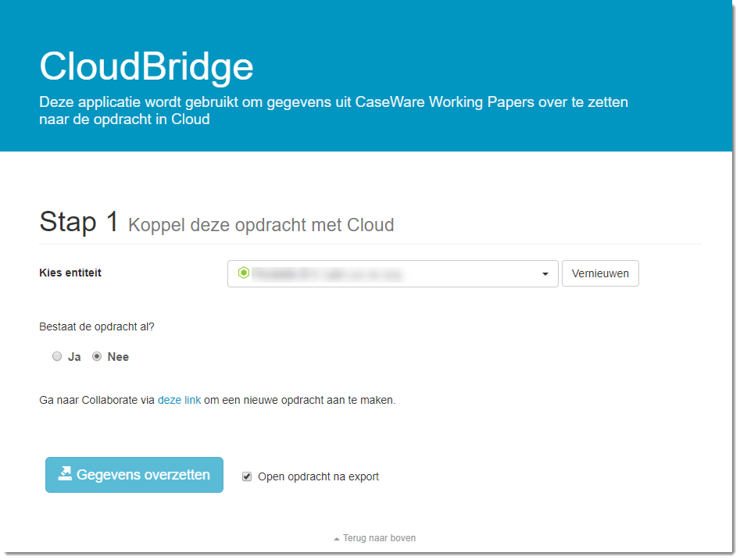Viewport: 740px width, 560px height.
Task: Click the Stap 1 heading text
Action: click(79, 222)
